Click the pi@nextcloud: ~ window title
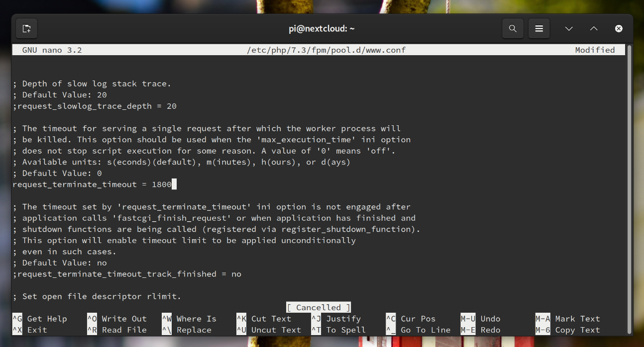Viewport: 644px width, 347px height. click(322, 28)
